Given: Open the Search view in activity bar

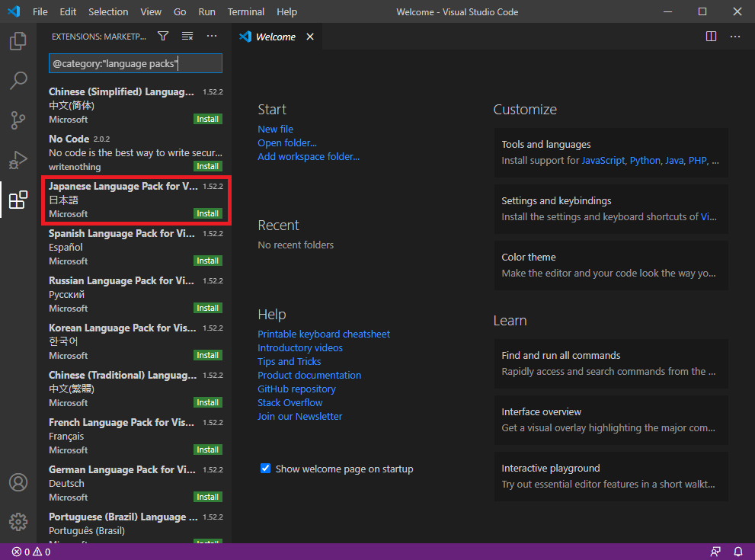Looking at the screenshot, I should click(18, 81).
